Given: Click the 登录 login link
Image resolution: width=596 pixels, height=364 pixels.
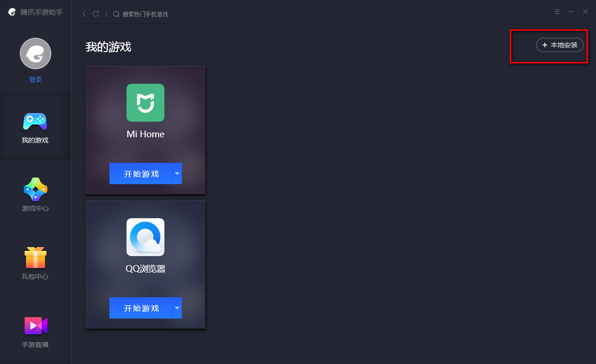Looking at the screenshot, I should 36,80.
